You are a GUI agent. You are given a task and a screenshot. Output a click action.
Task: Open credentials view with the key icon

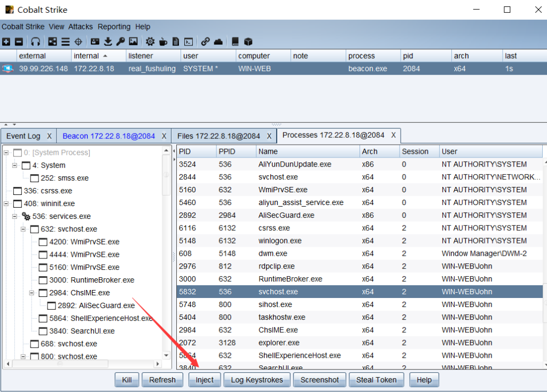pos(121,42)
